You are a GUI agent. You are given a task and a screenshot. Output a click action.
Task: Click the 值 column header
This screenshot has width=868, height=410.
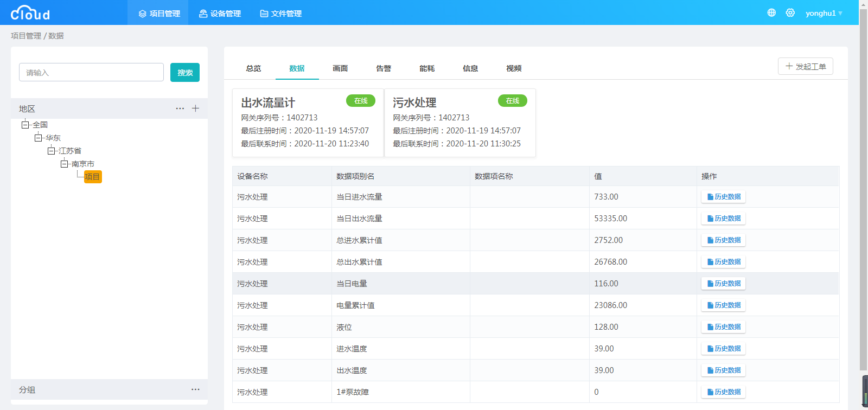coord(643,176)
